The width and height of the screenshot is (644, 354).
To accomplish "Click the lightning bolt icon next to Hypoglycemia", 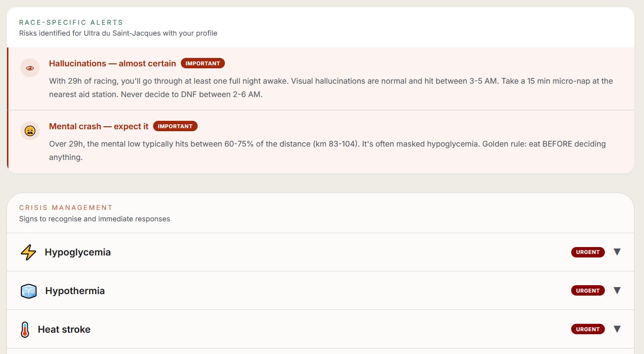I will click(x=28, y=252).
